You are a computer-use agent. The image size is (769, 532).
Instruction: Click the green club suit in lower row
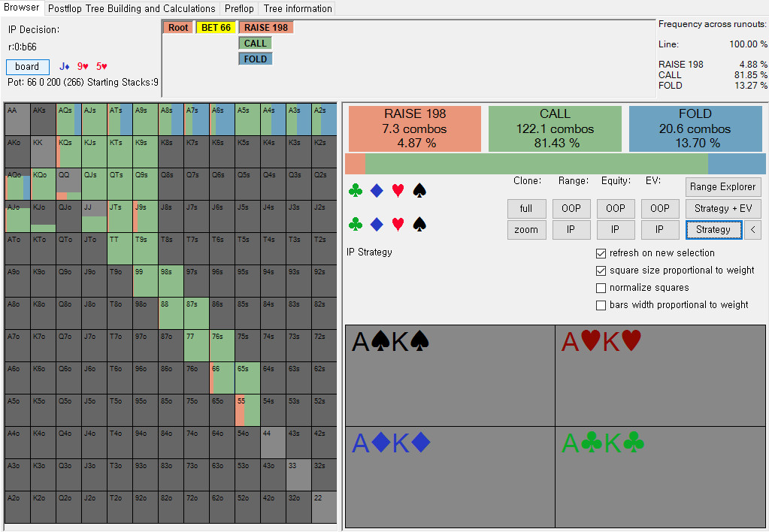(356, 224)
